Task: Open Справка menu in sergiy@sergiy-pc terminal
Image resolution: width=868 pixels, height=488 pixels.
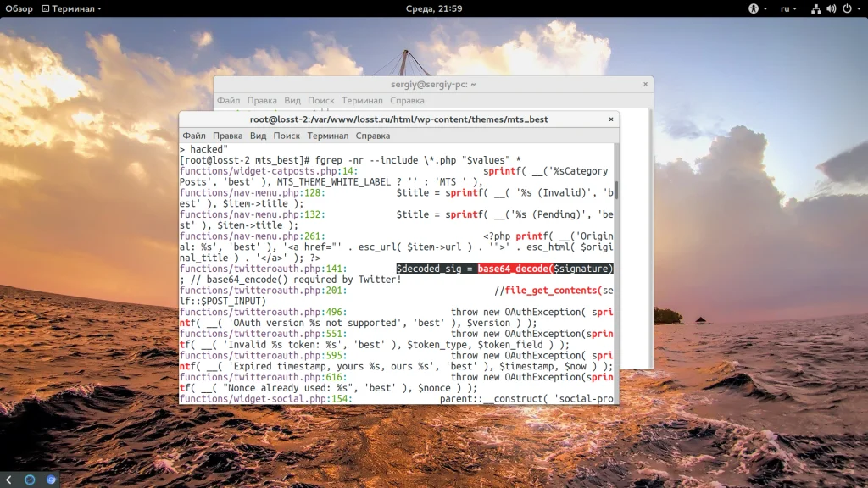Action: point(407,100)
